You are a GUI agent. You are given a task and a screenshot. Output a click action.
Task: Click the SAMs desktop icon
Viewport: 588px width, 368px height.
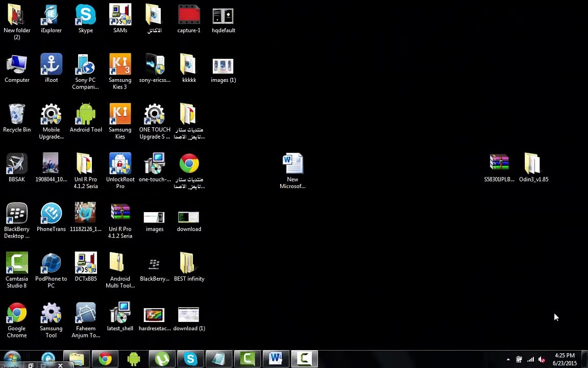(120, 19)
